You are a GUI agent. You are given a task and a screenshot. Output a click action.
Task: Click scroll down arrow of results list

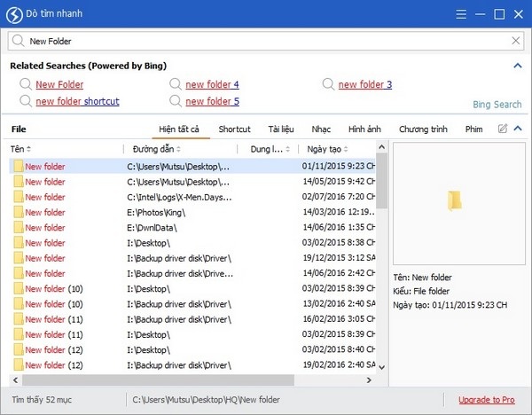click(x=381, y=367)
